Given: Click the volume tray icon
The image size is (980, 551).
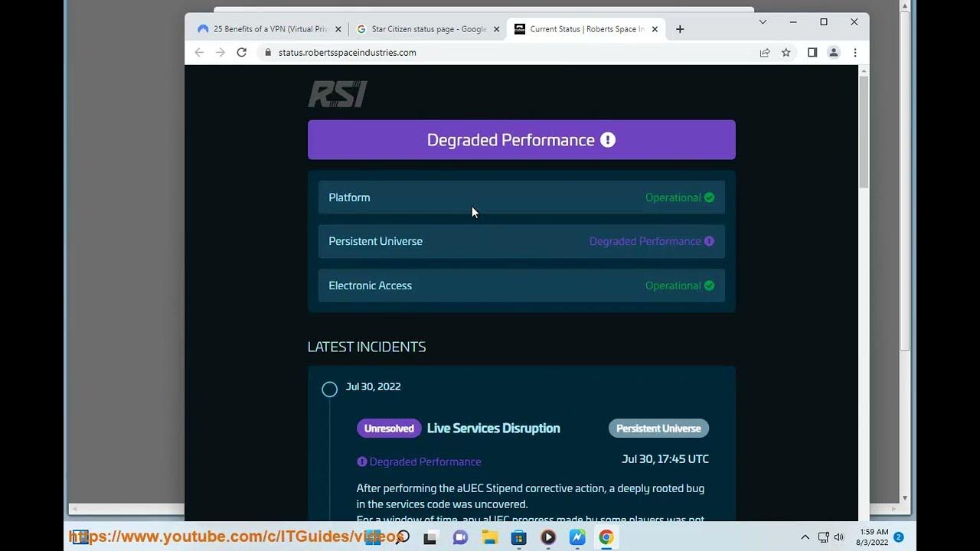Looking at the screenshot, I should 838,537.
